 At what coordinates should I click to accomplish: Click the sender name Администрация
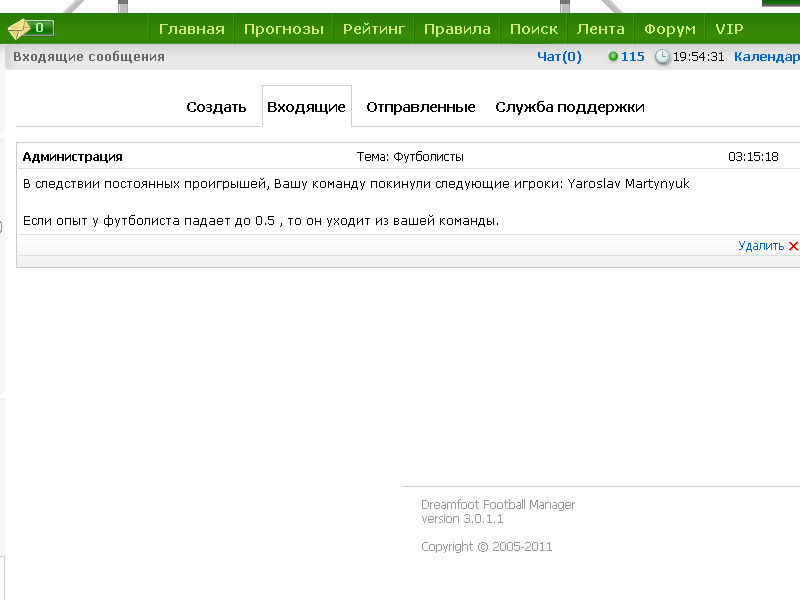pos(72,157)
